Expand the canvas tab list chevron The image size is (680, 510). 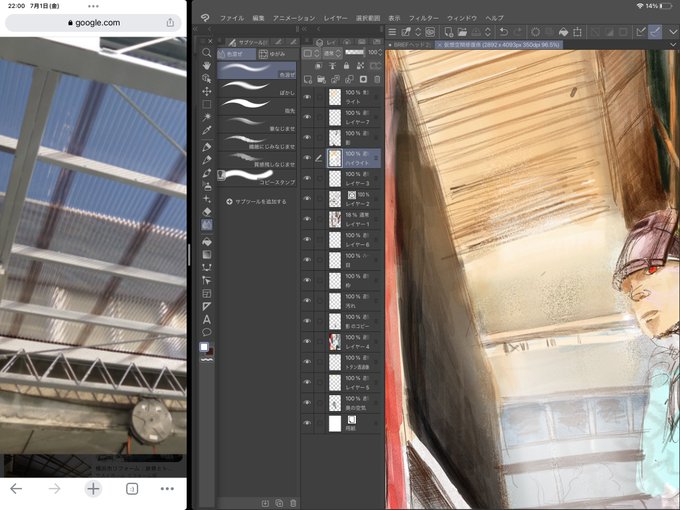[x=673, y=45]
